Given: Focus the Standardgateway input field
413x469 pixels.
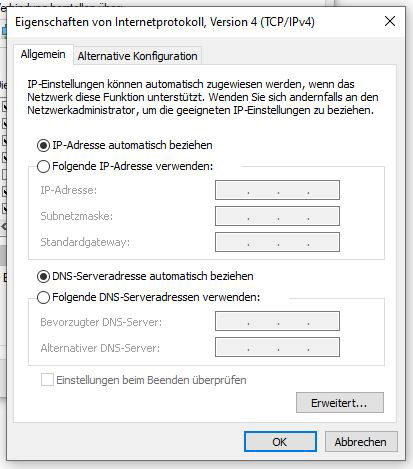Looking at the screenshot, I should (277, 242).
